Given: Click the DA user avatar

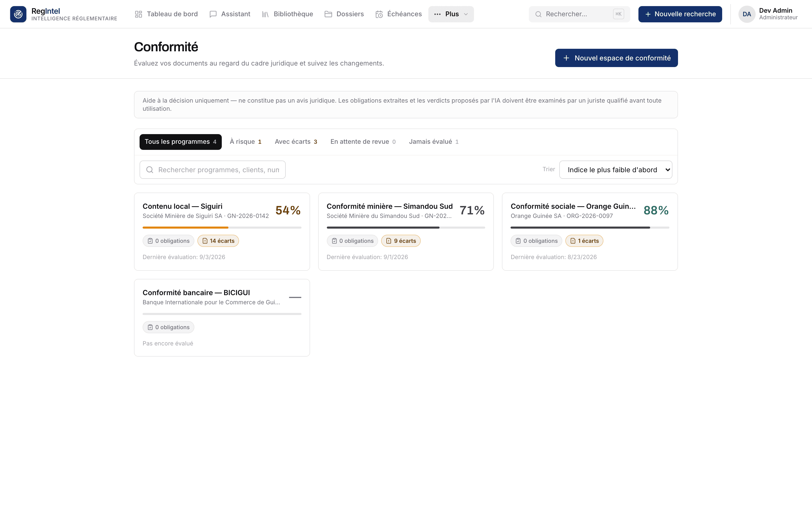Looking at the screenshot, I should tap(747, 14).
